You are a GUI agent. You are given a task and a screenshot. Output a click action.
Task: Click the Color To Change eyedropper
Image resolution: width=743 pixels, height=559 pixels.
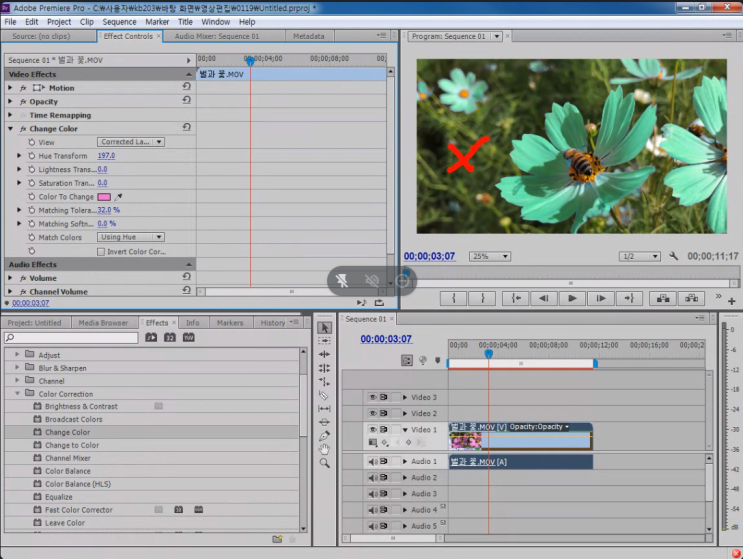119,197
